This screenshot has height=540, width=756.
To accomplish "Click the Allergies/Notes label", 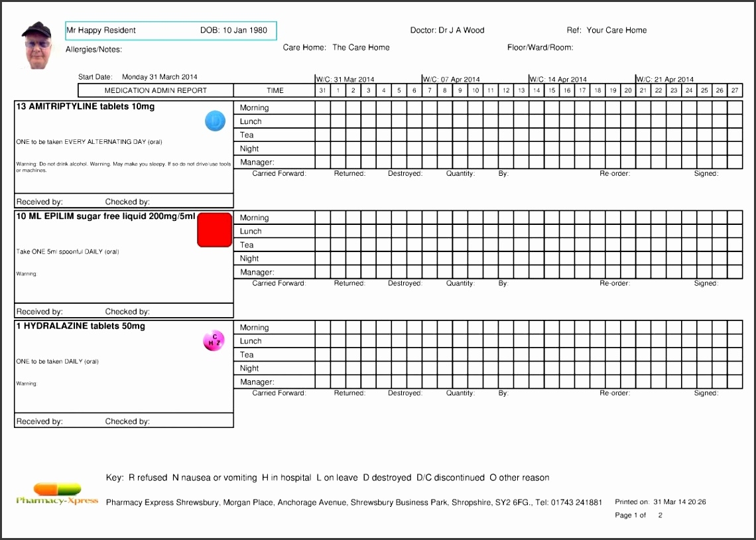I will click(94, 50).
